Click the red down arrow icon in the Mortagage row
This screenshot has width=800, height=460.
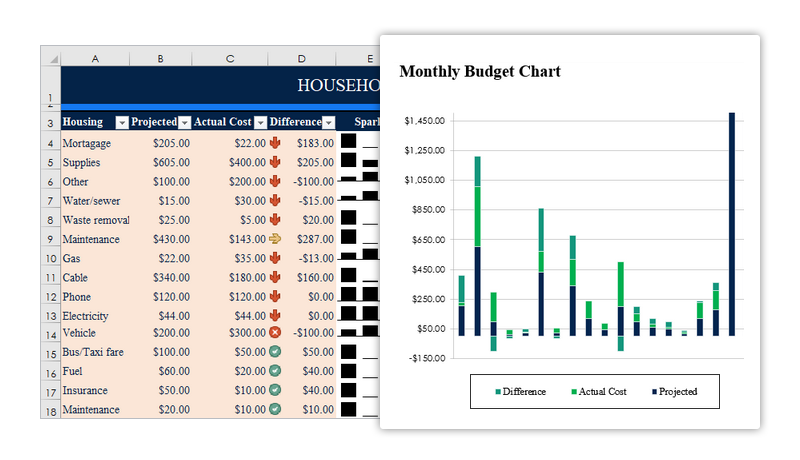(275, 143)
